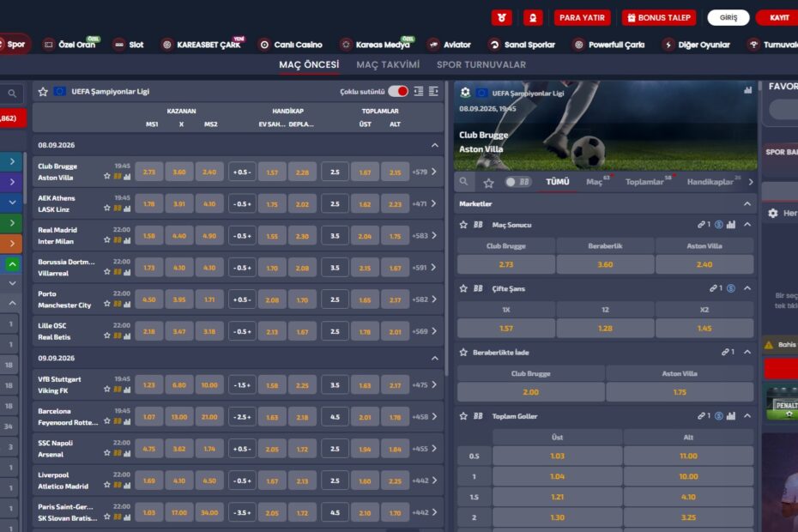Search markets with the magnifier icon

coord(463,182)
